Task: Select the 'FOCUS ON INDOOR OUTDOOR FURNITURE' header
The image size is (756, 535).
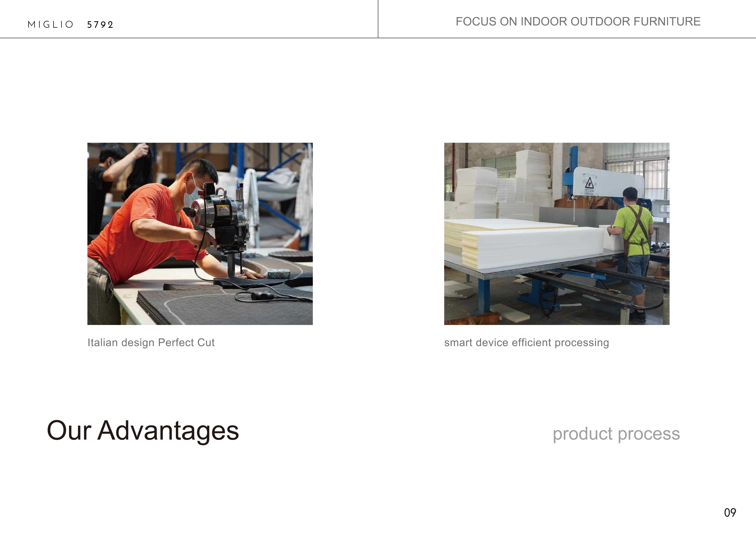Action: pos(578,22)
